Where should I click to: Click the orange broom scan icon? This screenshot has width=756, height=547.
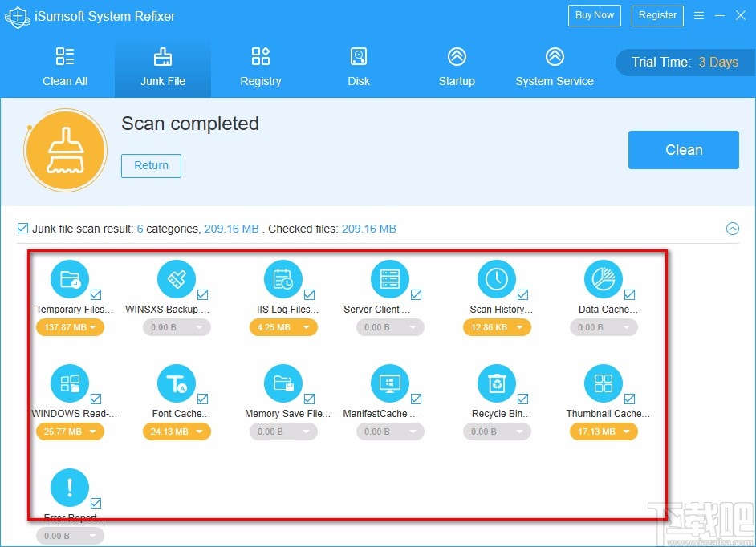click(66, 150)
